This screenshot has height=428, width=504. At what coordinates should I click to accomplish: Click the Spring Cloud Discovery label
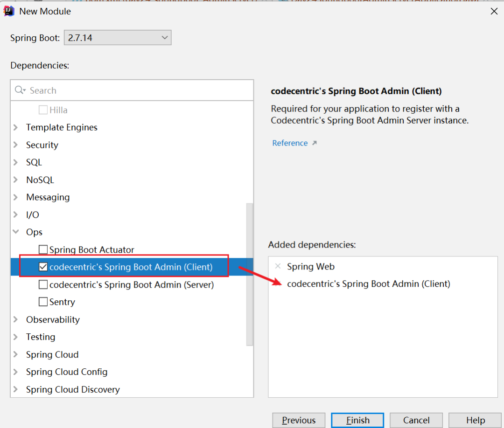(x=73, y=389)
